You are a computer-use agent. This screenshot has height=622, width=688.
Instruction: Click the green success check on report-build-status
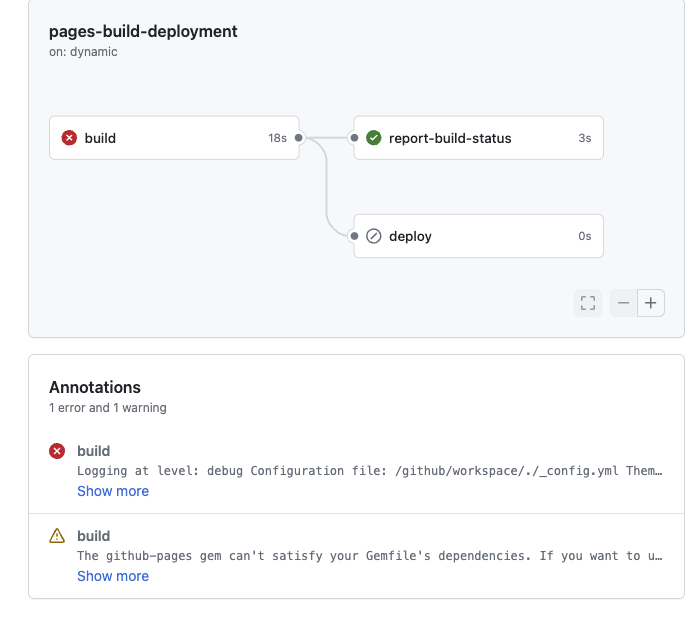pos(373,138)
